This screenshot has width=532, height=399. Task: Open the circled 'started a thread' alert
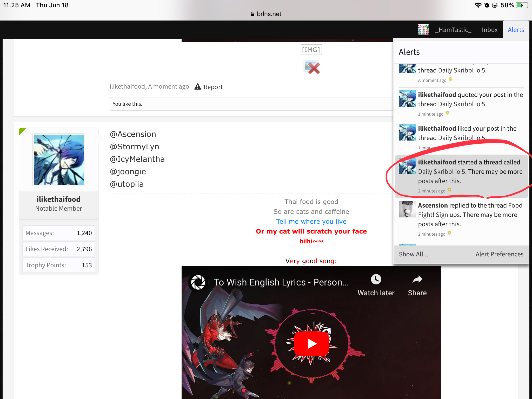tap(461, 176)
